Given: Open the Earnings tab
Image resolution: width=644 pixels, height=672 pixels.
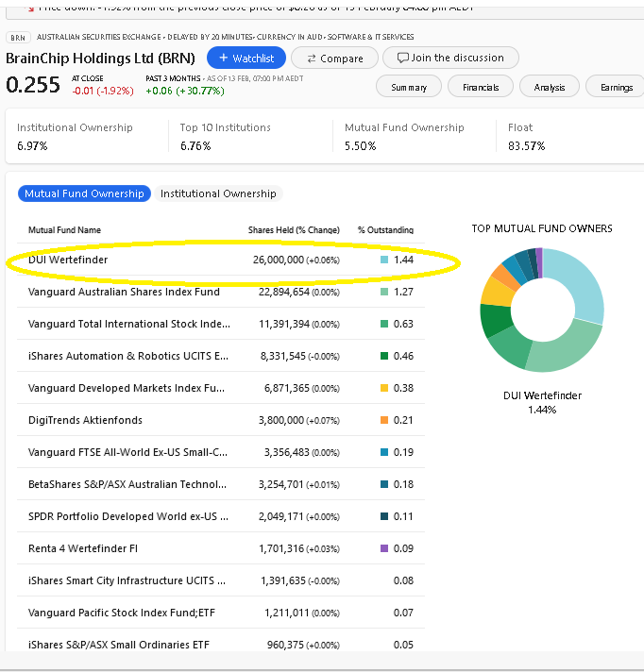Looking at the screenshot, I should 616,87.
